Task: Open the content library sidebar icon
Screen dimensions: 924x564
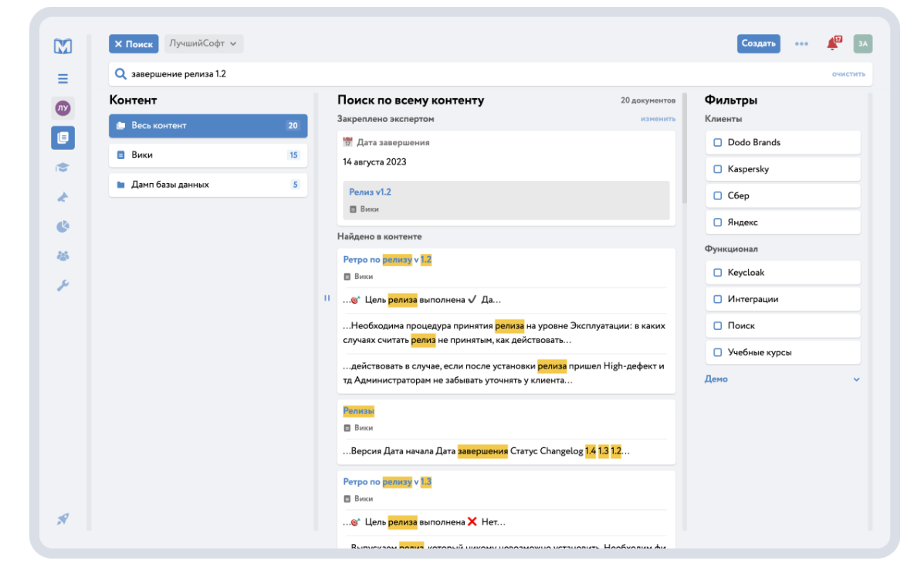Action: click(x=63, y=138)
